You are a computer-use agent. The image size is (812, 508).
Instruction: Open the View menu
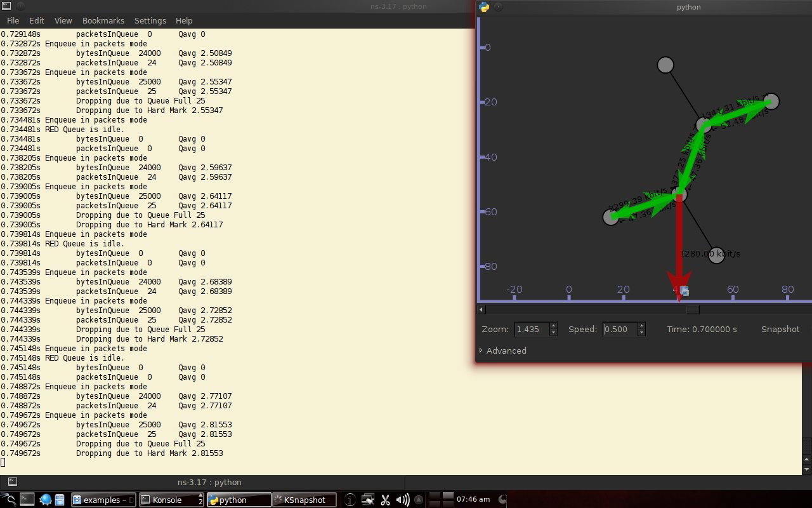click(63, 20)
